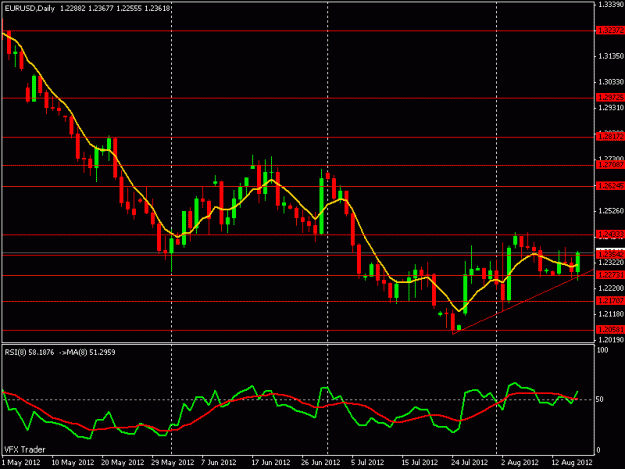Click the OHLC value 1.23618
The image size is (625, 469).
tap(157, 8)
